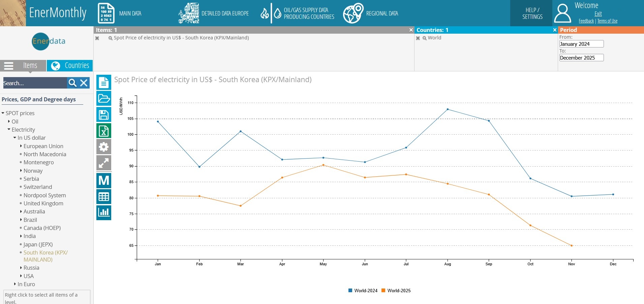Open the Terms of Use link
644x304 pixels.
(x=607, y=21)
